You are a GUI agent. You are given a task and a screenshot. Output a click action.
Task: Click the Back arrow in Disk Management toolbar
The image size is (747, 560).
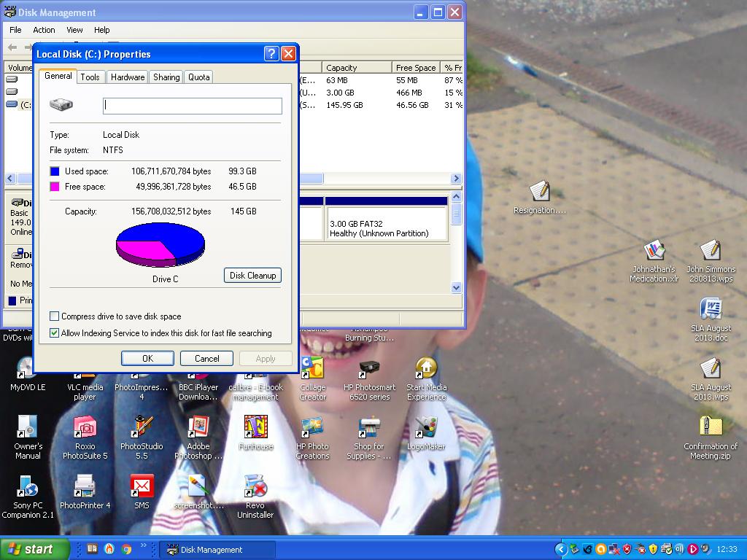pyautogui.click(x=13, y=47)
